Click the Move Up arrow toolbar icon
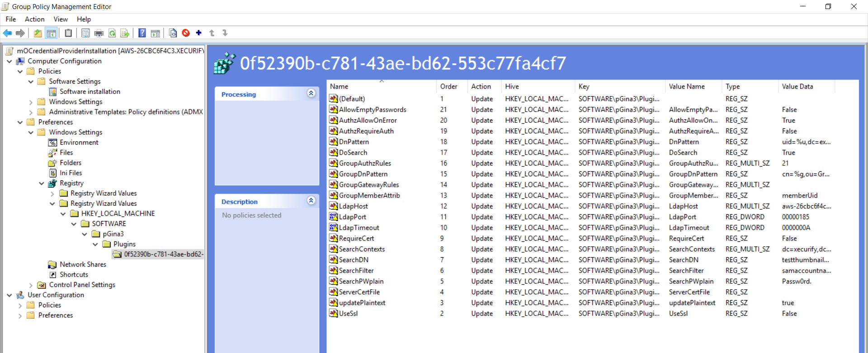Image resolution: width=868 pixels, height=353 pixels. (x=212, y=33)
